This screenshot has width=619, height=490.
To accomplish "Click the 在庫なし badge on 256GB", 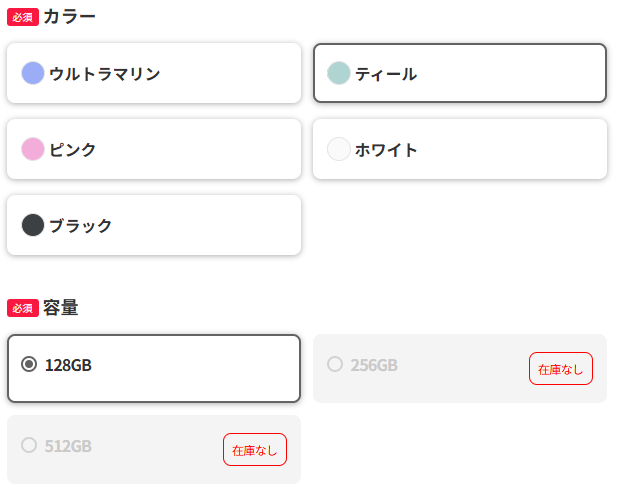I will [x=560, y=369].
